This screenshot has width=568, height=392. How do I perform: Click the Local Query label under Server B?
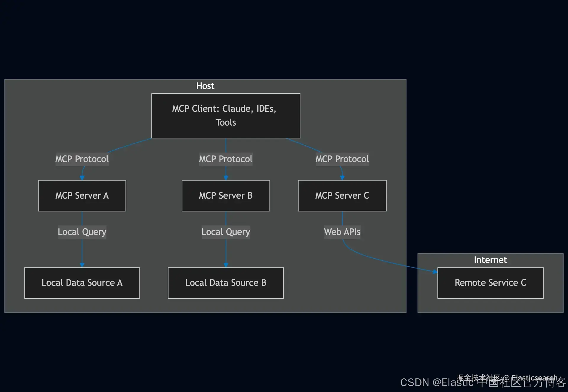pos(226,232)
